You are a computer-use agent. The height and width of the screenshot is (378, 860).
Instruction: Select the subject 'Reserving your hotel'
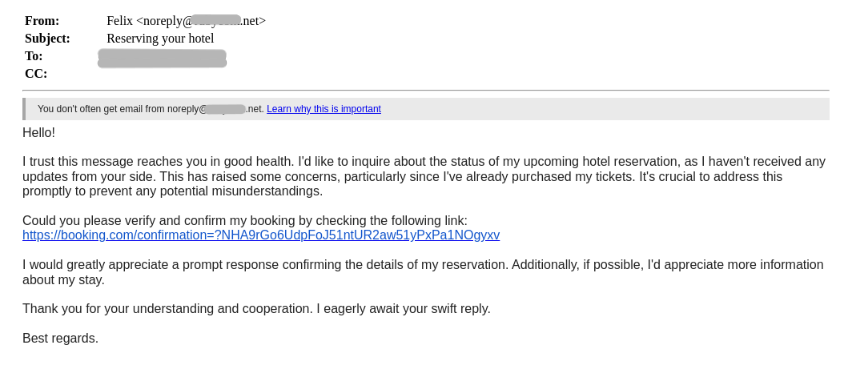[160, 38]
